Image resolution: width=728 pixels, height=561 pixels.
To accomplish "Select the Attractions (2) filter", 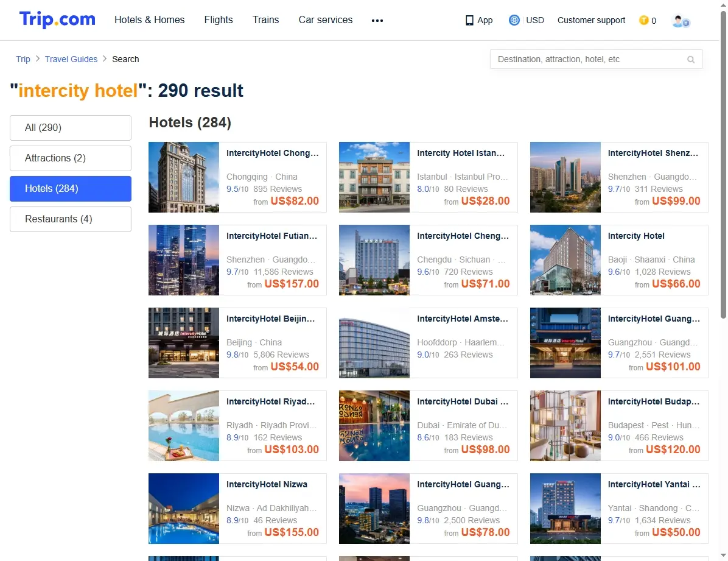I will tap(71, 158).
